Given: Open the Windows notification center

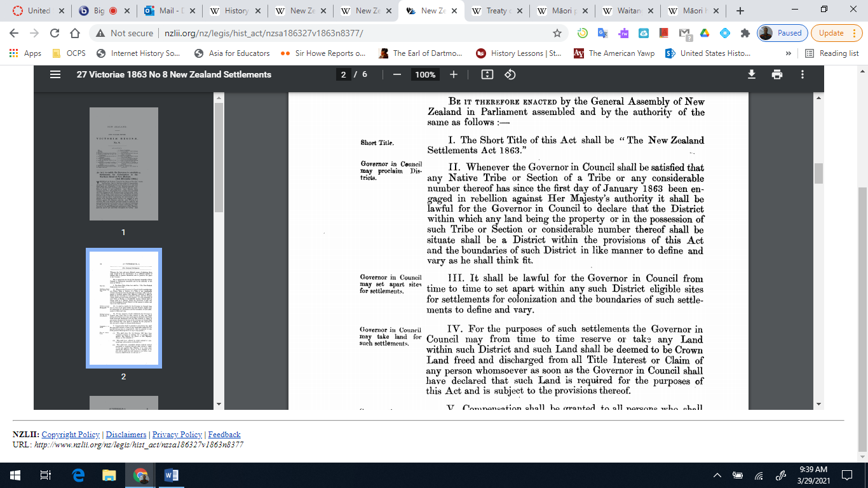Looking at the screenshot, I should point(847,475).
